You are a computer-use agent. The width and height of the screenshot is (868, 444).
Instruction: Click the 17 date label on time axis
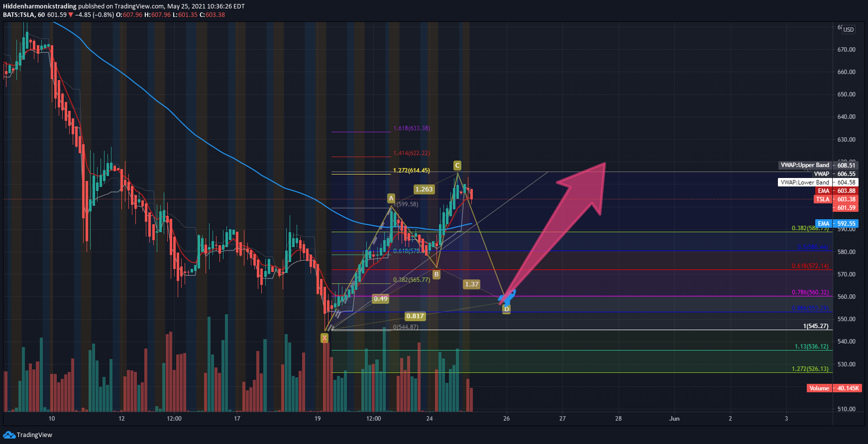click(x=237, y=419)
